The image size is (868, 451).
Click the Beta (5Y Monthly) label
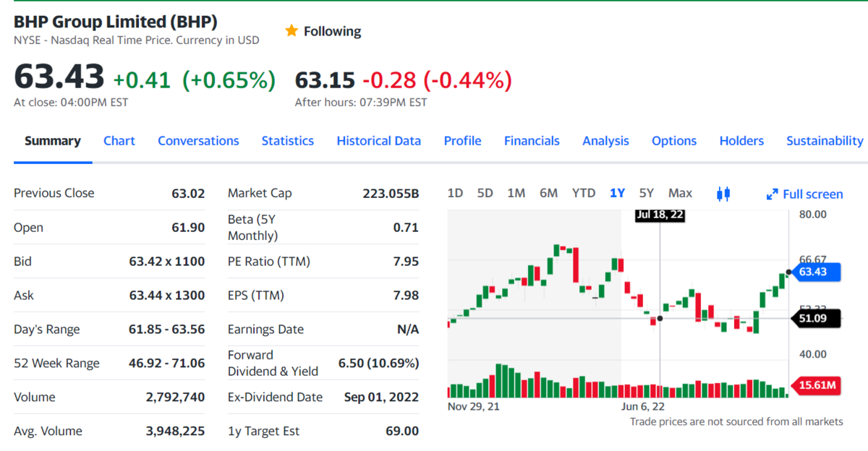[252, 228]
